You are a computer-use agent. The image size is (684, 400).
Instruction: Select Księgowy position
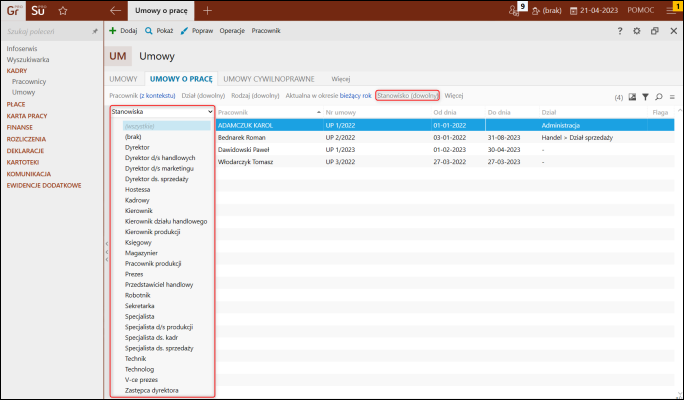(x=138, y=243)
